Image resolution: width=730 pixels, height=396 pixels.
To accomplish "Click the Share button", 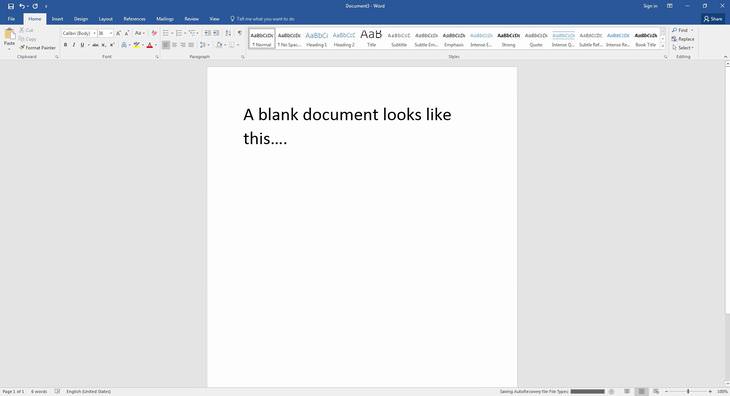I will pyautogui.click(x=713, y=19).
